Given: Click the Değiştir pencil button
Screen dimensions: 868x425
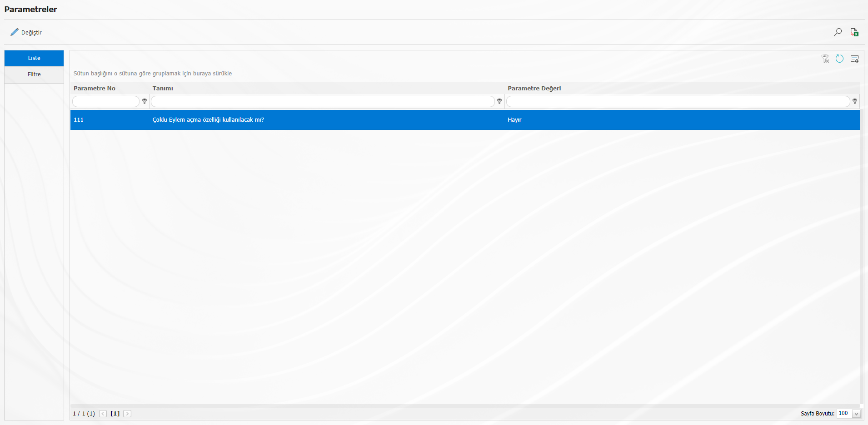Looking at the screenshot, I should click(x=26, y=32).
